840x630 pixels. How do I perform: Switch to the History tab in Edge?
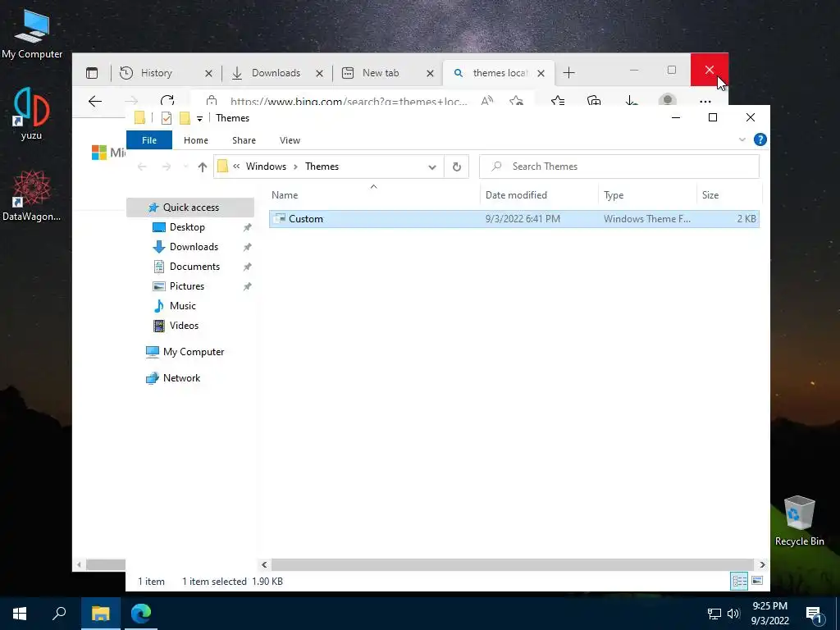[156, 73]
